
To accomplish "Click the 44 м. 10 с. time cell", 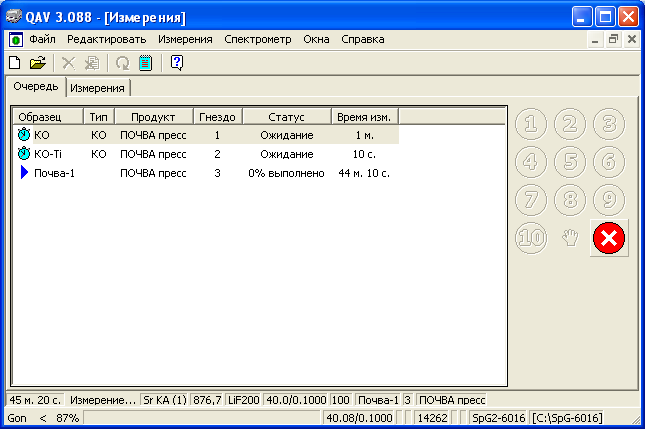I will [x=364, y=173].
